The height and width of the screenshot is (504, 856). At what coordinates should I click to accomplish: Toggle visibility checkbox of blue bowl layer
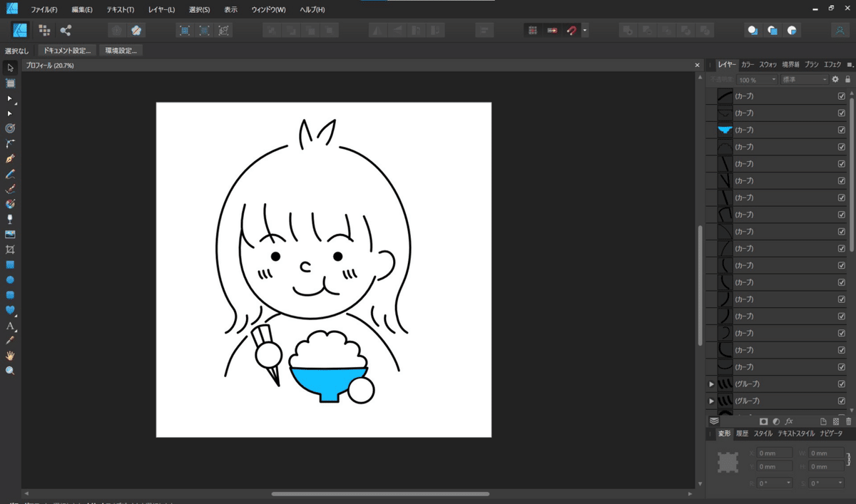[842, 130]
